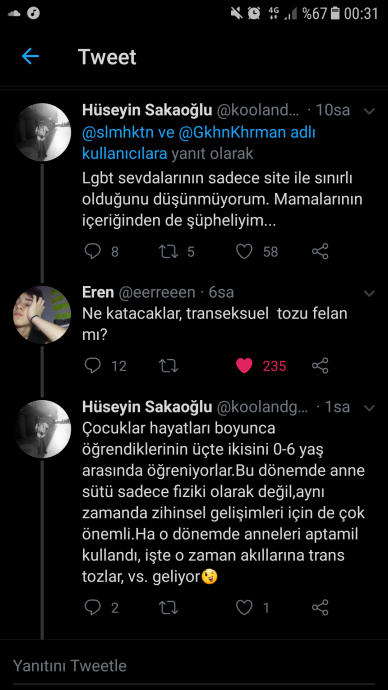Retweet the last Hüseyin Sakaoğlu tweet
The image size is (388, 690).
(168, 608)
